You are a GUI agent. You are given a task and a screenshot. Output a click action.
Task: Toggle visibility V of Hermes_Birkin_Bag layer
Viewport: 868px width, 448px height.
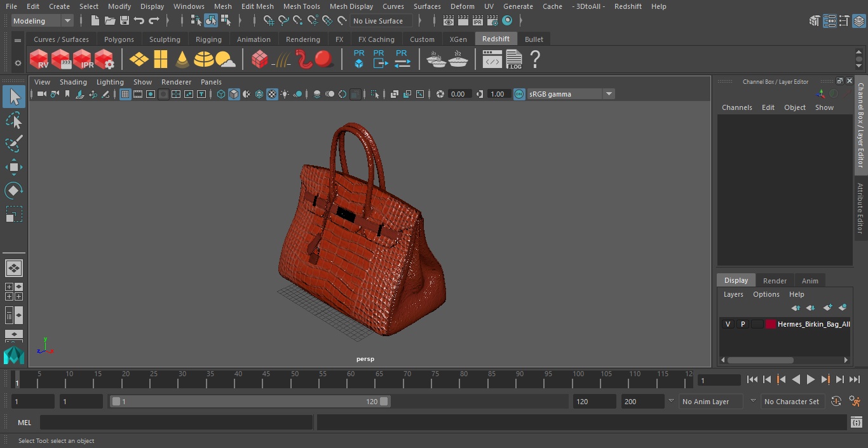(x=728, y=324)
